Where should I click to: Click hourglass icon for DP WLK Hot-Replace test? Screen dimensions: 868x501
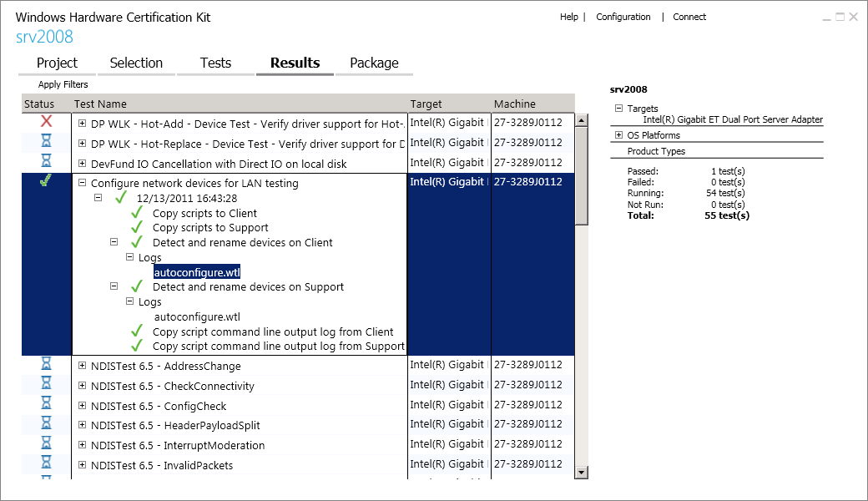pos(46,142)
